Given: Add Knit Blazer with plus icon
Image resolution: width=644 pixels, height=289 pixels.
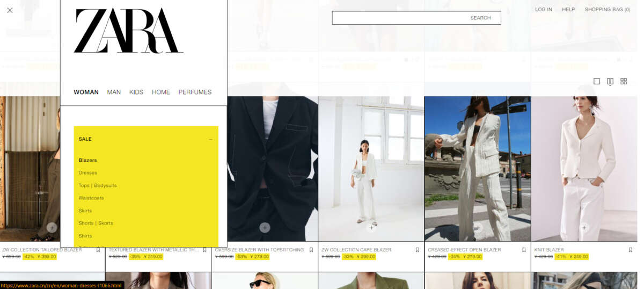Looking at the screenshot, I should pyautogui.click(x=584, y=228).
